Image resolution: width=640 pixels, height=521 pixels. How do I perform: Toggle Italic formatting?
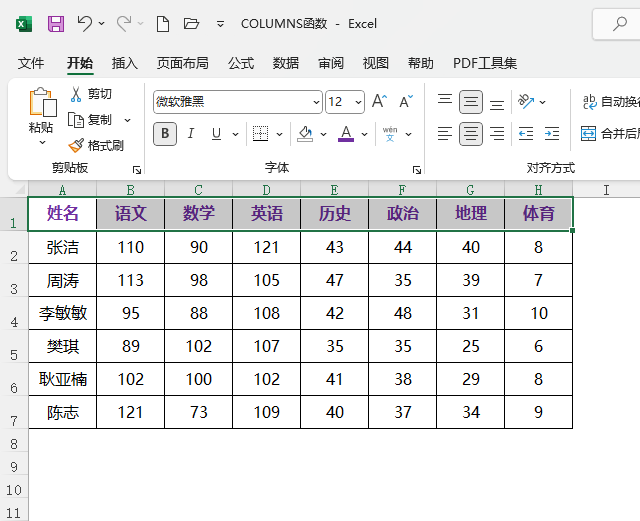click(x=191, y=134)
